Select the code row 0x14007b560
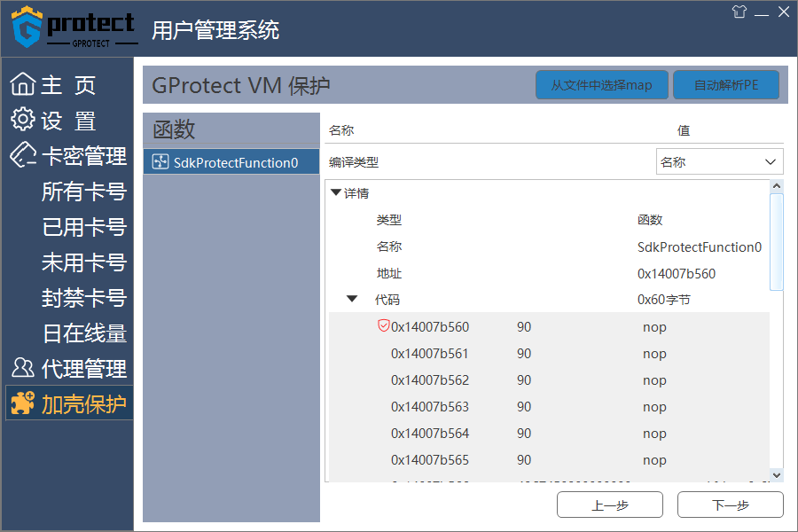The image size is (798, 532). pyautogui.click(x=549, y=326)
